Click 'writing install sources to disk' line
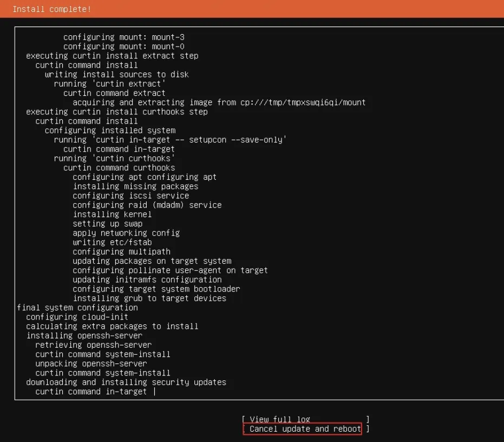The width and height of the screenshot is (504, 442). (117, 74)
